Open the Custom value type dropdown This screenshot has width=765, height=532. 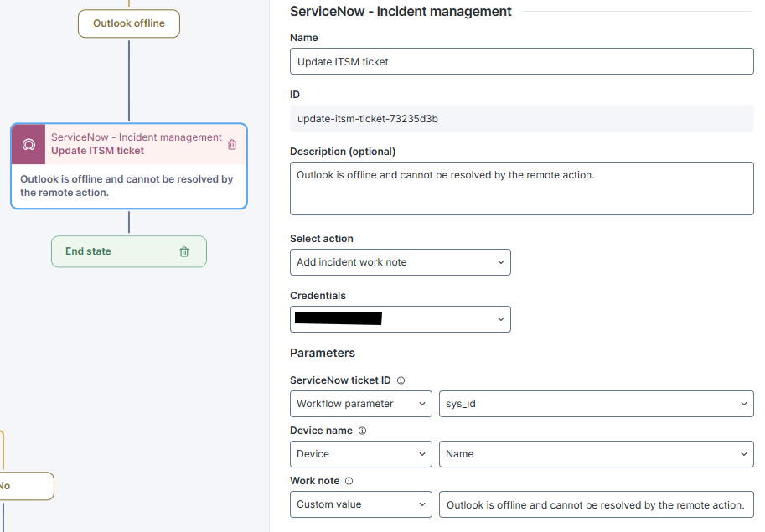coord(360,504)
